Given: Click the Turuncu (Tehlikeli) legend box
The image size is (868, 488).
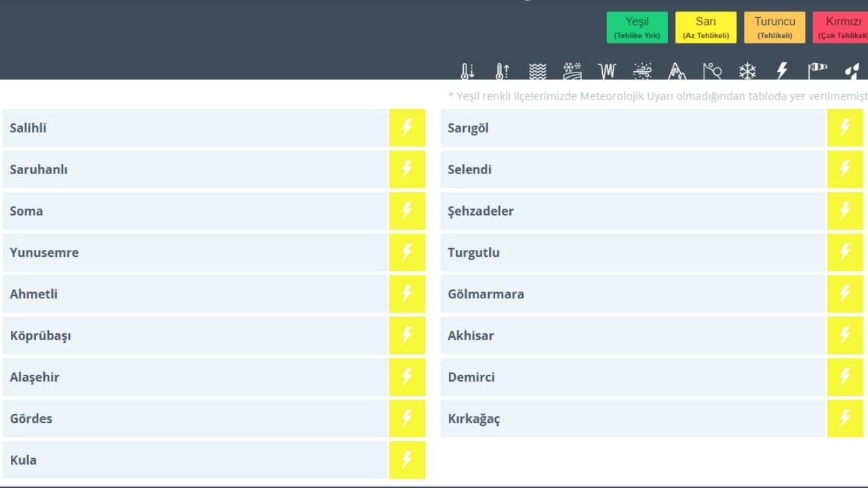Looking at the screenshot, I should point(774,27).
